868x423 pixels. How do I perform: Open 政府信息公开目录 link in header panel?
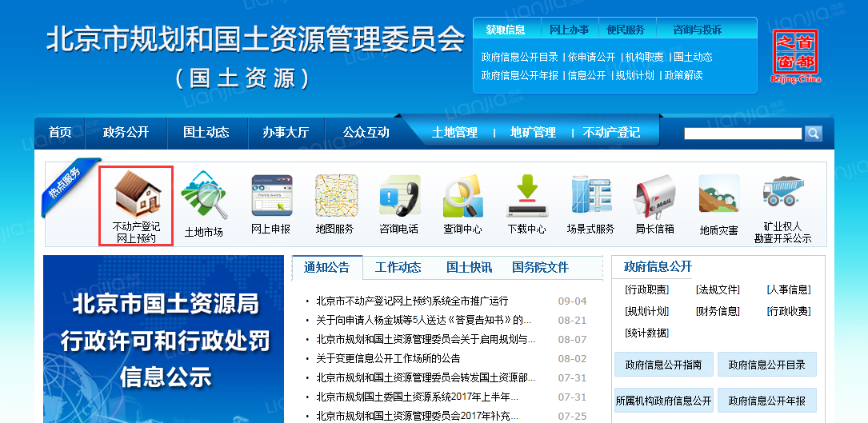520,57
